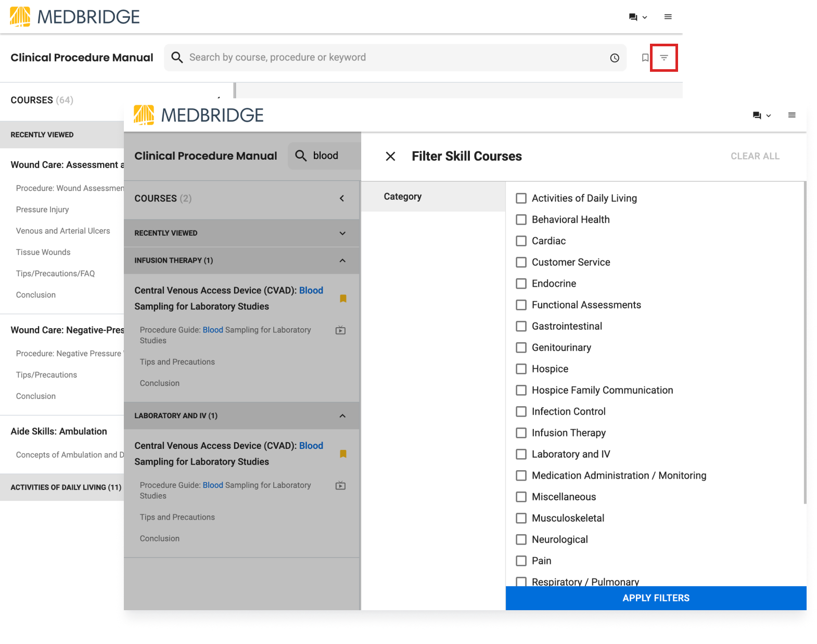Tick the Genitourinary checkbox
Viewport: 817px width, 644px height.
click(x=521, y=347)
